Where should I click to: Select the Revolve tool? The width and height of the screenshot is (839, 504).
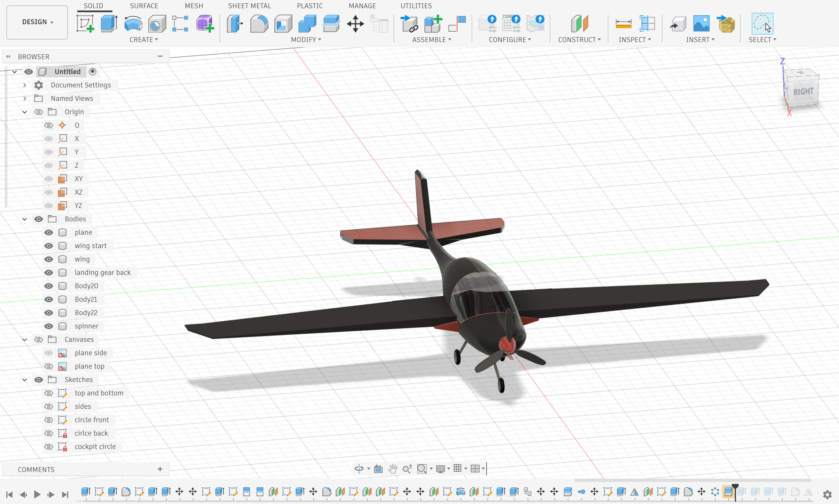pos(133,24)
